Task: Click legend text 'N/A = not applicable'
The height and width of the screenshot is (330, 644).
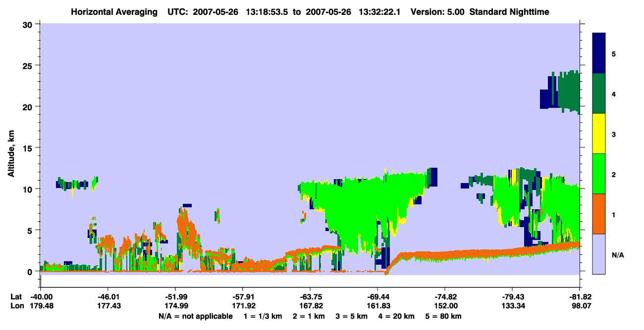Action: [195, 316]
